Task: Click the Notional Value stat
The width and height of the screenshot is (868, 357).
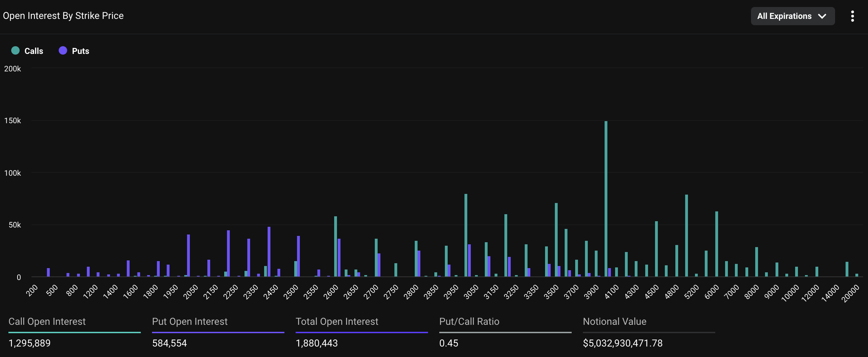Action: (x=614, y=322)
